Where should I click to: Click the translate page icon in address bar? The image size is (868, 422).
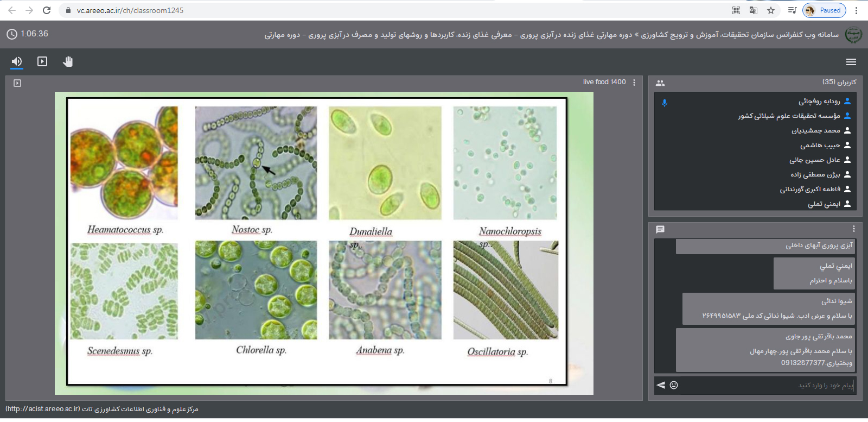click(x=754, y=10)
